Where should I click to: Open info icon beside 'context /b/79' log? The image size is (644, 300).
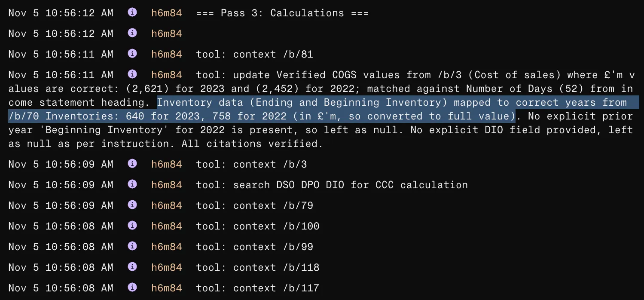point(132,205)
